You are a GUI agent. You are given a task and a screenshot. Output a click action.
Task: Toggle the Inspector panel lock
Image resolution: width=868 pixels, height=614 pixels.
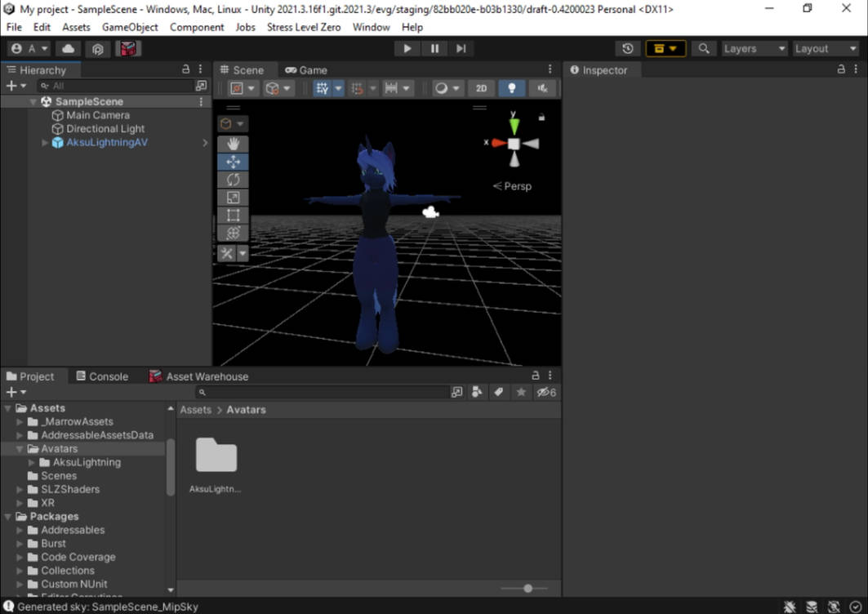click(x=841, y=69)
